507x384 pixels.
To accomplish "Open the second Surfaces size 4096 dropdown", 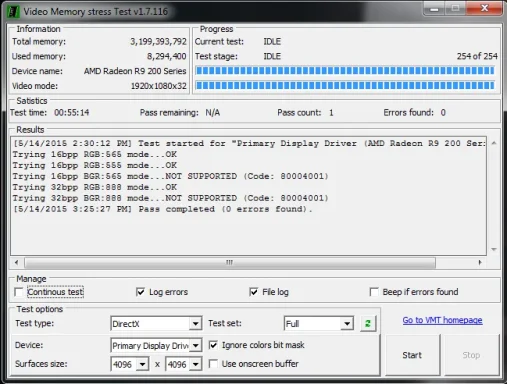I will pos(196,364).
